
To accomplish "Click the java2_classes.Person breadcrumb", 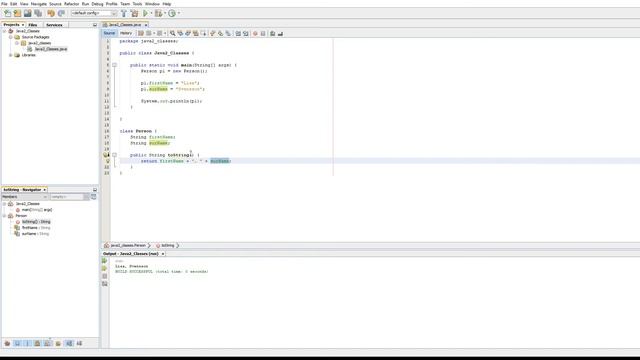I will [128, 245].
